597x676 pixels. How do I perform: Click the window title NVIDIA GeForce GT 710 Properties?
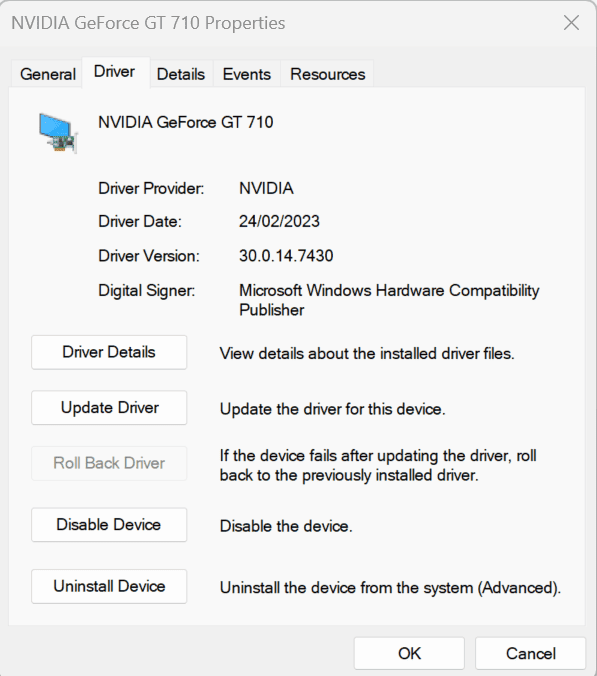click(148, 23)
